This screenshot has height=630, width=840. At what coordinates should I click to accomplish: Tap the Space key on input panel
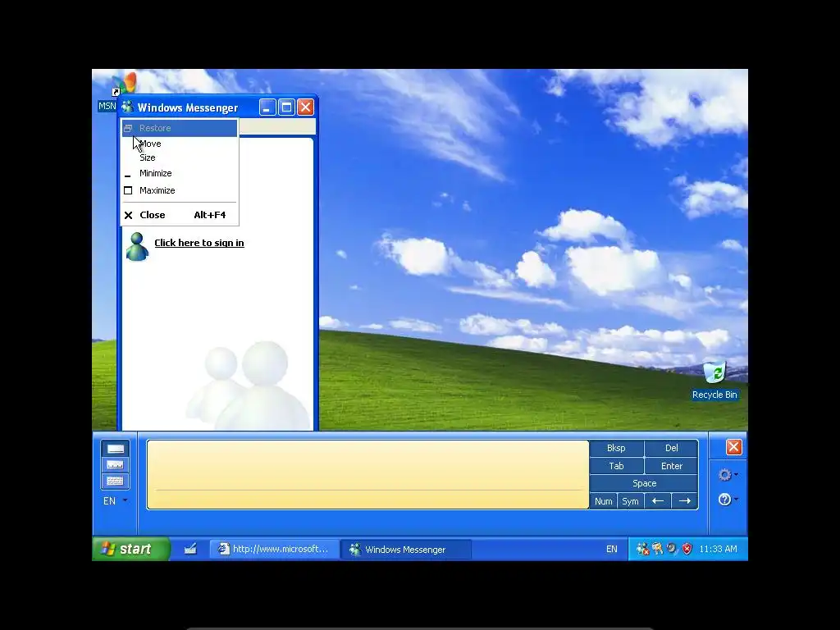coord(644,483)
